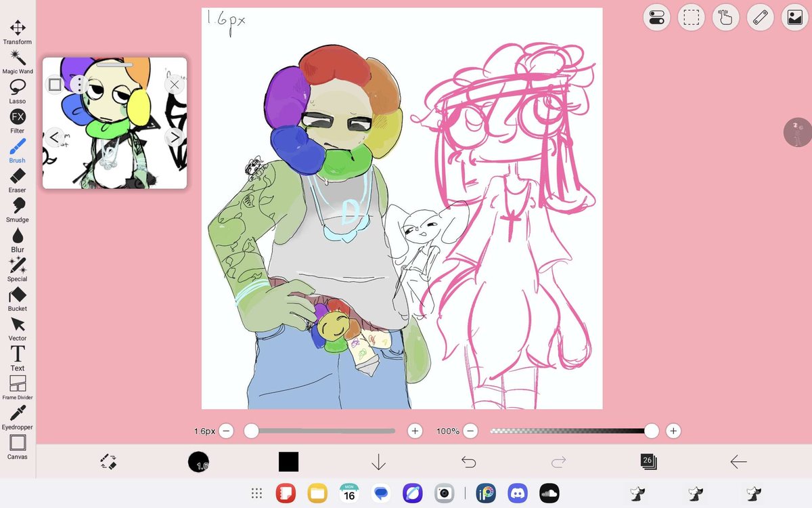The height and width of the screenshot is (508, 812).
Task: Select the Brush tool
Action: pos(18,151)
